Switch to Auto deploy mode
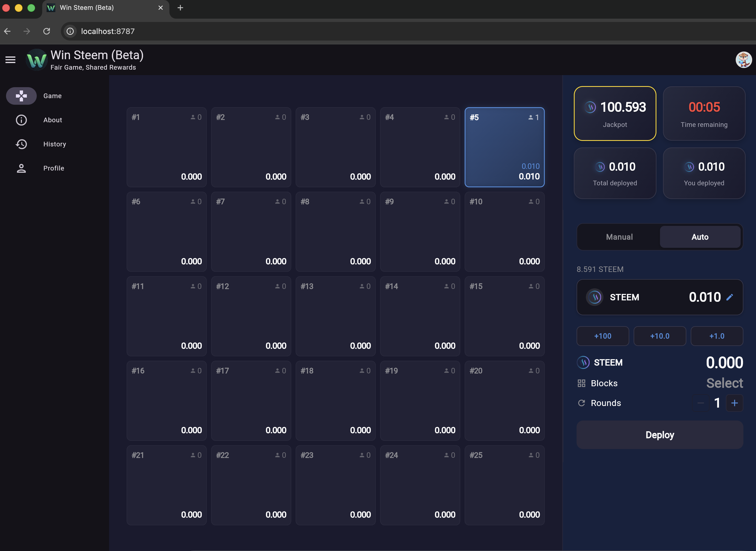The width and height of the screenshot is (756, 551). coord(700,237)
